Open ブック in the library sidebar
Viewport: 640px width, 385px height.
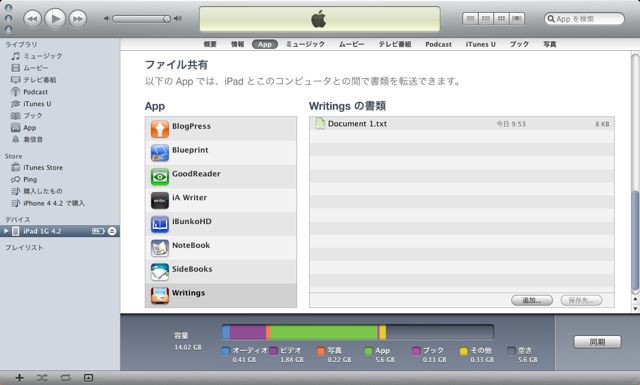point(60,116)
